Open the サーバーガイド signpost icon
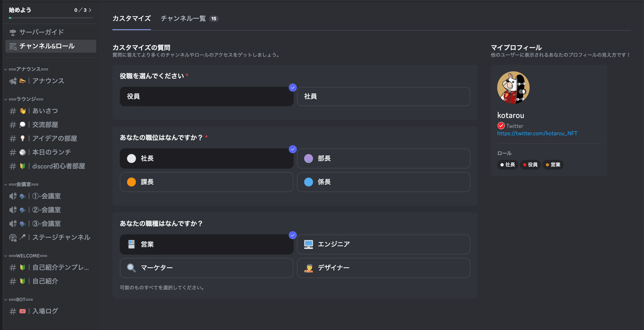Screen dimensions: 644x330 [x=13, y=32]
